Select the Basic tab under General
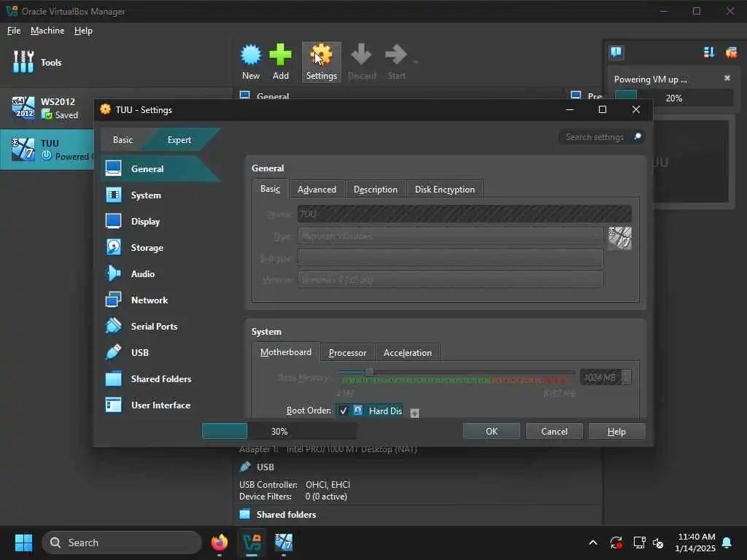The width and height of the screenshot is (747, 560). (x=270, y=189)
